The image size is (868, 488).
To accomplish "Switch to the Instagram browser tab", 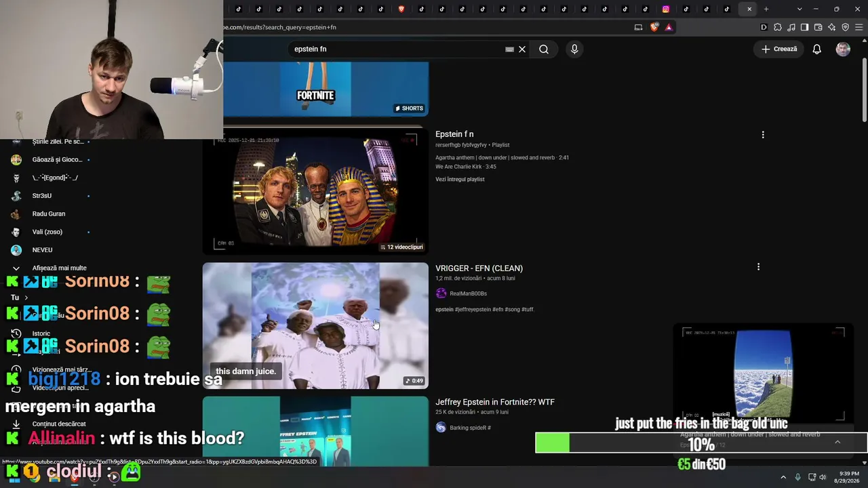I will coord(666,9).
